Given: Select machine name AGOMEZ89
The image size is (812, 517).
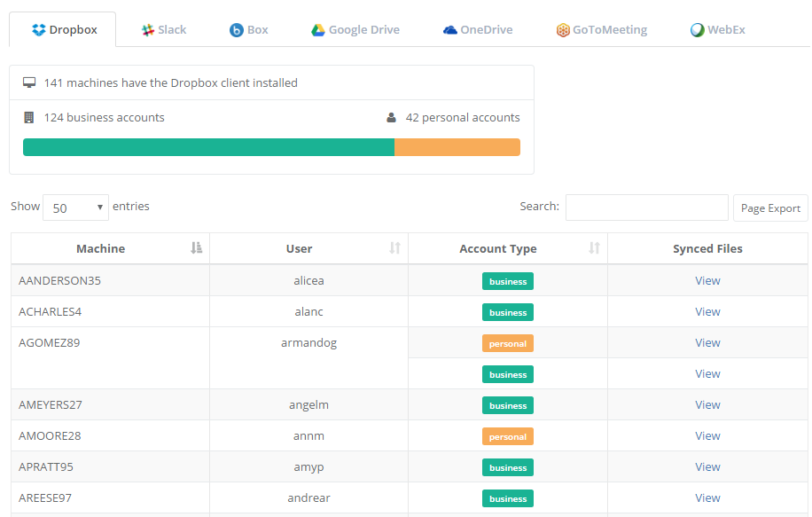Looking at the screenshot, I should tap(49, 343).
